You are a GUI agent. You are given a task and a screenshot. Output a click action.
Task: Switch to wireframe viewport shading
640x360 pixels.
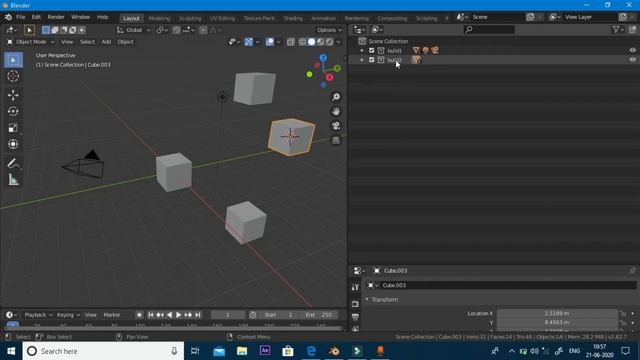[x=302, y=42]
